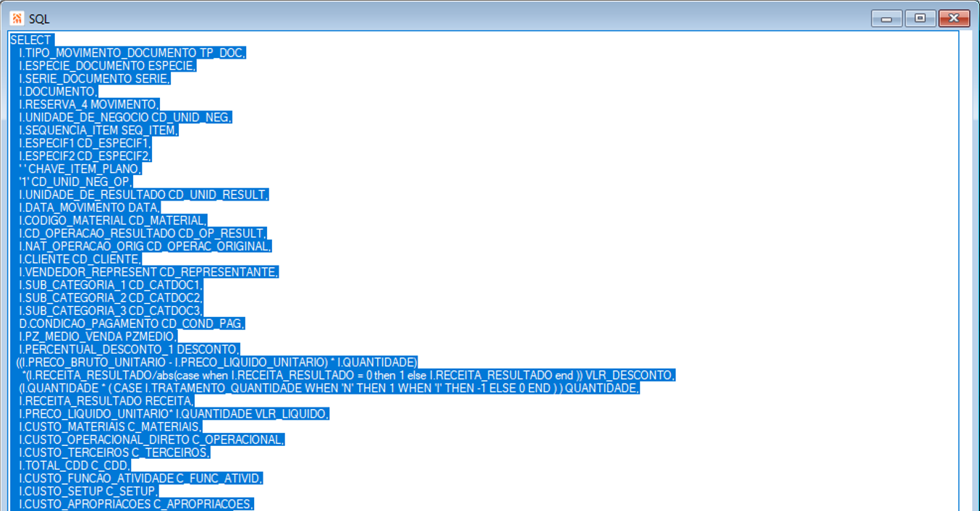Minimize the SQL window
The width and height of the screenshot is (980, 511).
point(887,19)
